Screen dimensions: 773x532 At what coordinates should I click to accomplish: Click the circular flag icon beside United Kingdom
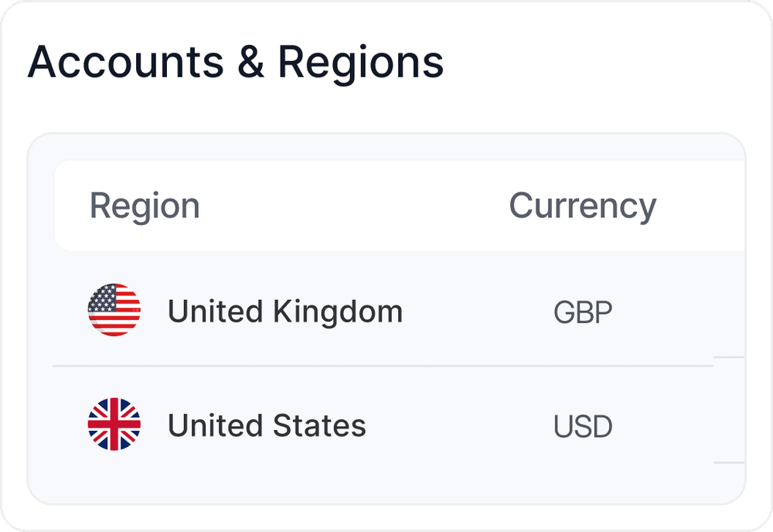(114, 312)
